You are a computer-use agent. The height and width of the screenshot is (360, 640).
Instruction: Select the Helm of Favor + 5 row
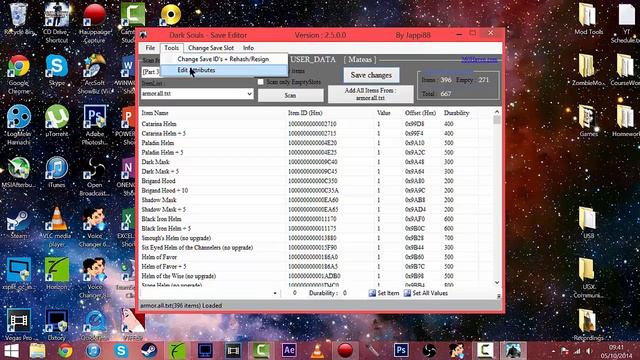pyautogui.click(x=316, y=267)
